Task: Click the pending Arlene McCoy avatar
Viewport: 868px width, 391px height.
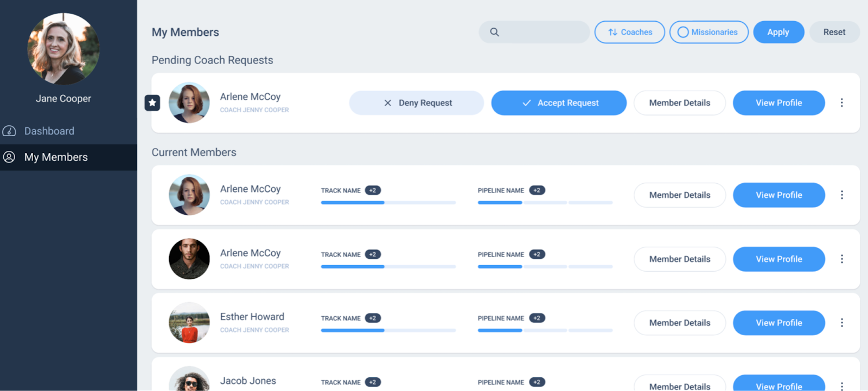Action: 189,102
